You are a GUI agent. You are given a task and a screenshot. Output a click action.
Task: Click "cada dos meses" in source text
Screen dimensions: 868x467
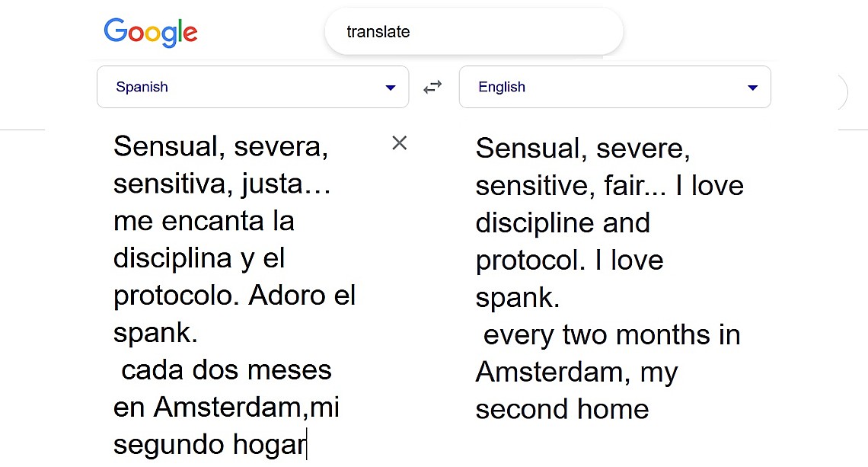226,370
